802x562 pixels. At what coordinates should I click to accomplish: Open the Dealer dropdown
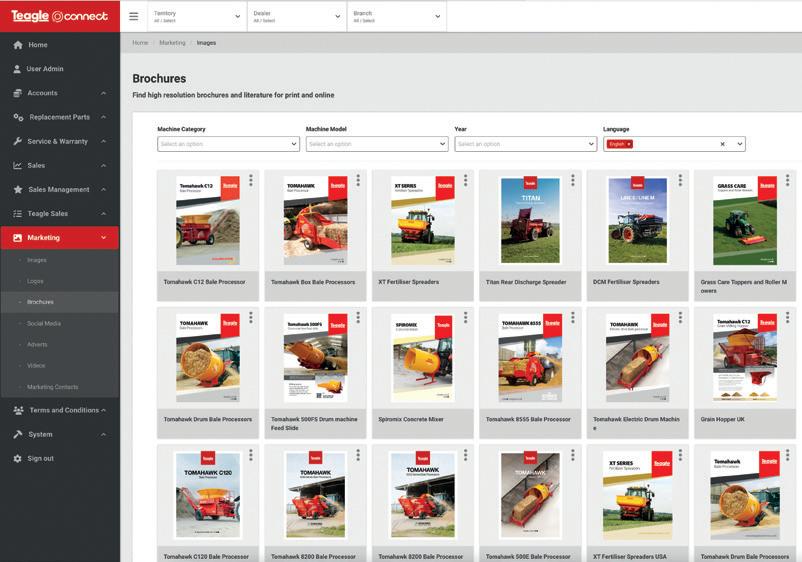(x=297, y=16)
